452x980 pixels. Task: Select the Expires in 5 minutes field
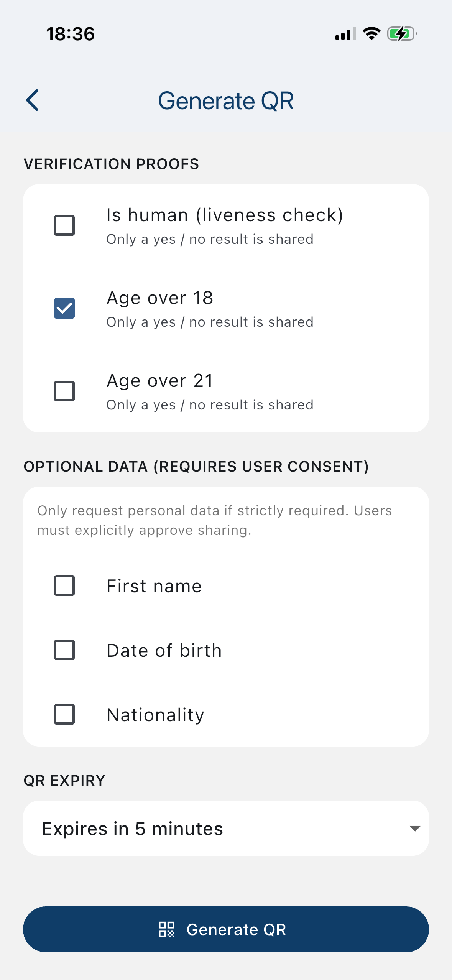click(x=132, y=828)
